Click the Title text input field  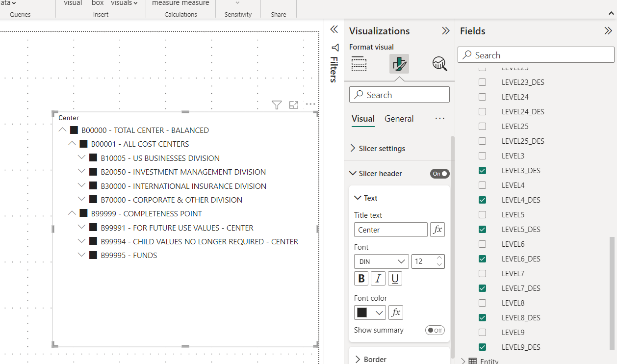[x=391, y=230]
